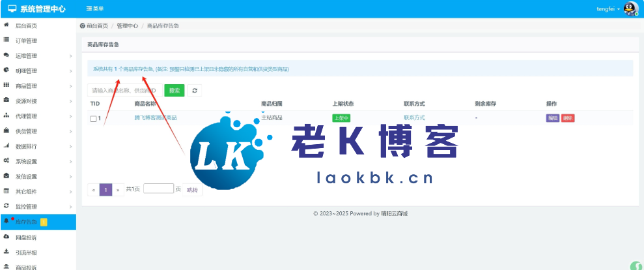Open the tengfei user dropdown

point(608,8)
